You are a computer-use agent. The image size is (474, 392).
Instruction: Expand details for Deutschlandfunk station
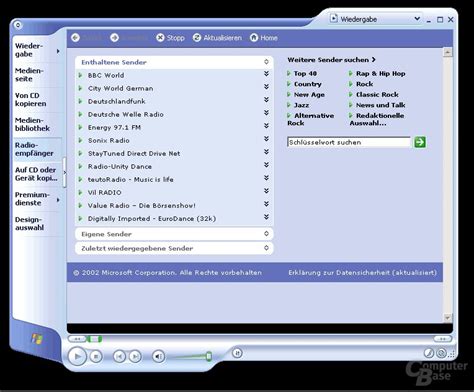[266, 100]
